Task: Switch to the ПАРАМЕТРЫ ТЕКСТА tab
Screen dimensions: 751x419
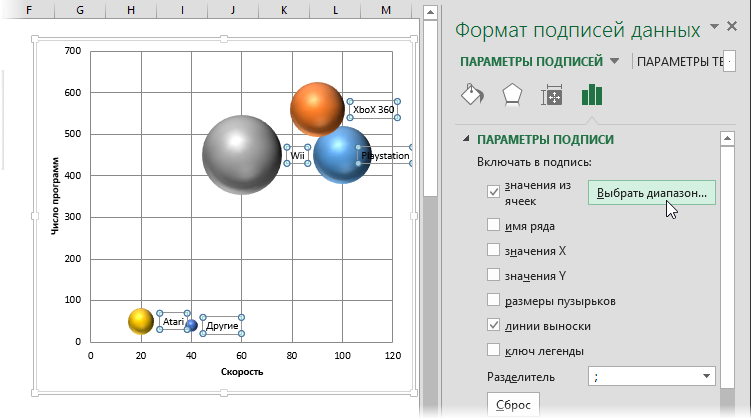Action: click(x=679, y=62)
